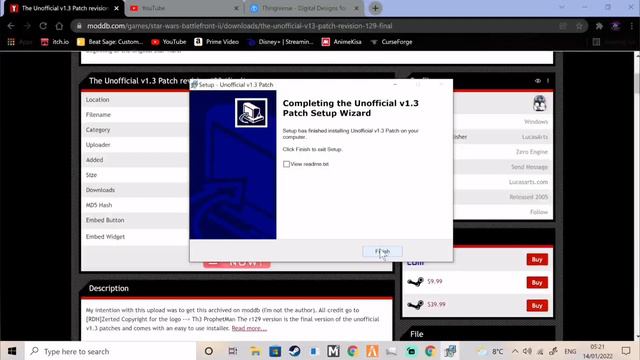Click the Type here to search box
640x360 pixels.
point(110,351)
